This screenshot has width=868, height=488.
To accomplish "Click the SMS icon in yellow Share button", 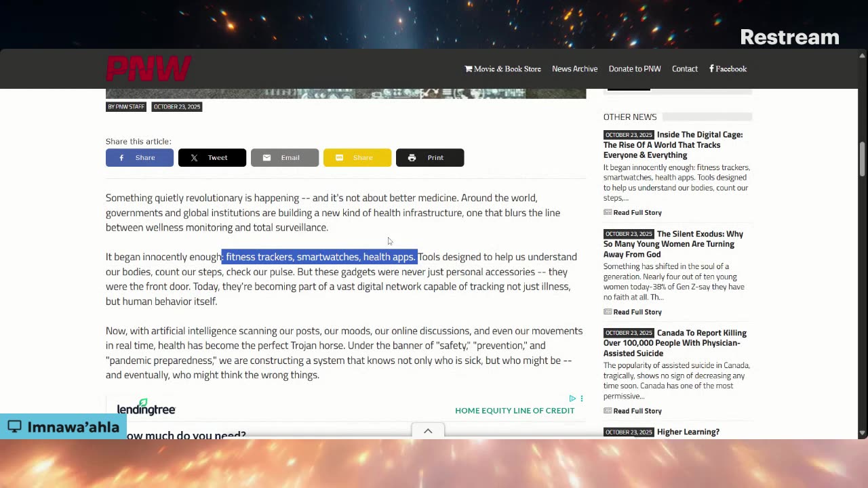I will click(x=339, y=158).
